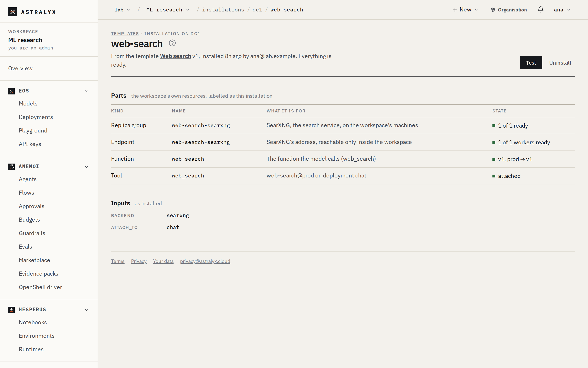Open Guardrails page
Screen dimensions: 588x368
pos(32,233)
